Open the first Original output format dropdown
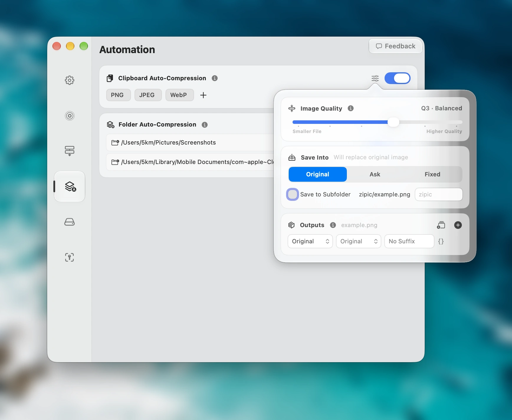This screenshot has width=512, height=420. 310,241
